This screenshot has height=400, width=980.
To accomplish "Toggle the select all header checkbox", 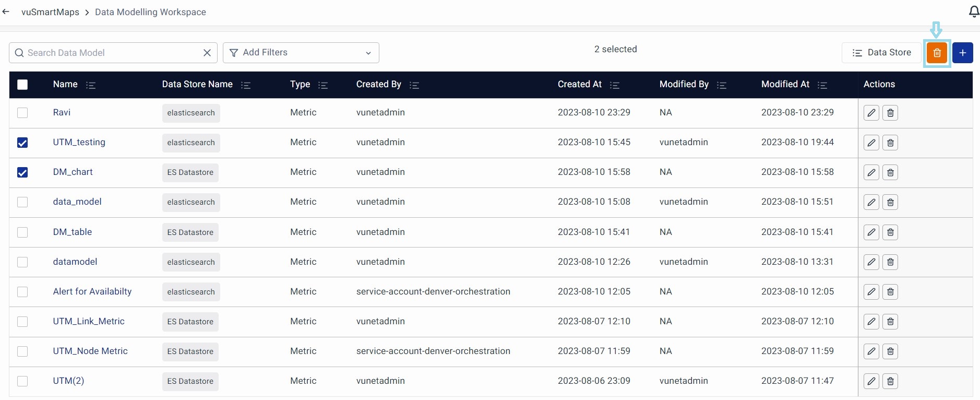I will [x=22, y=85].
